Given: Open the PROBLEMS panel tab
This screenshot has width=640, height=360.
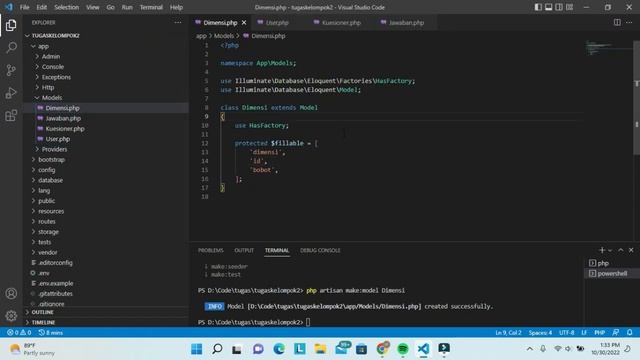Looking at the screenshot, I should pyautogui.click(x=211, y=250).
